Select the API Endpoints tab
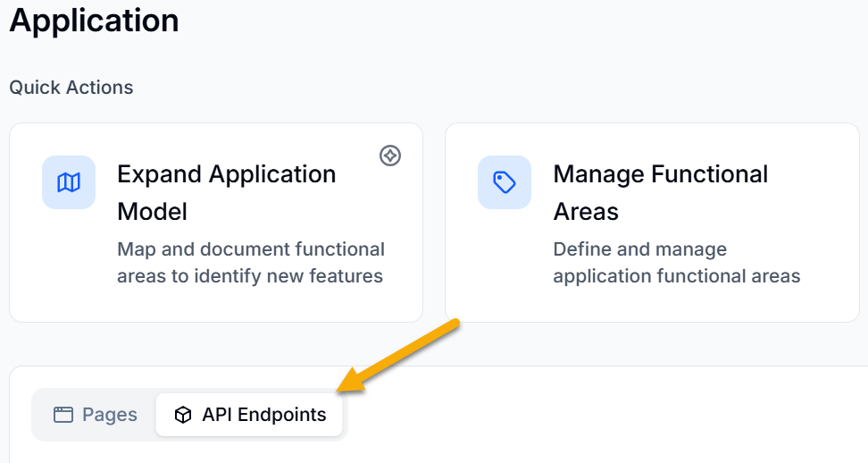Viewport: 868px width, 463px height. click(x=249, y=415)
